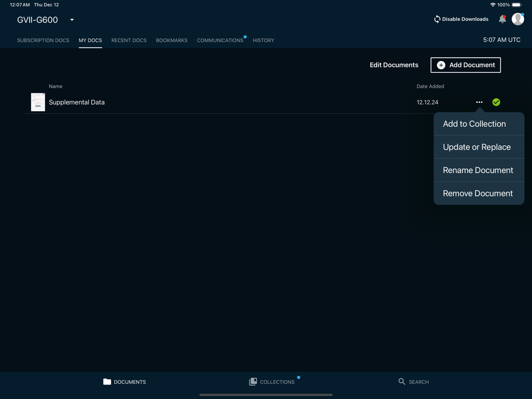Sort by the Date Added column header
Image resolution: width=532 pixels, height=399 pixels.
[430, 86]
